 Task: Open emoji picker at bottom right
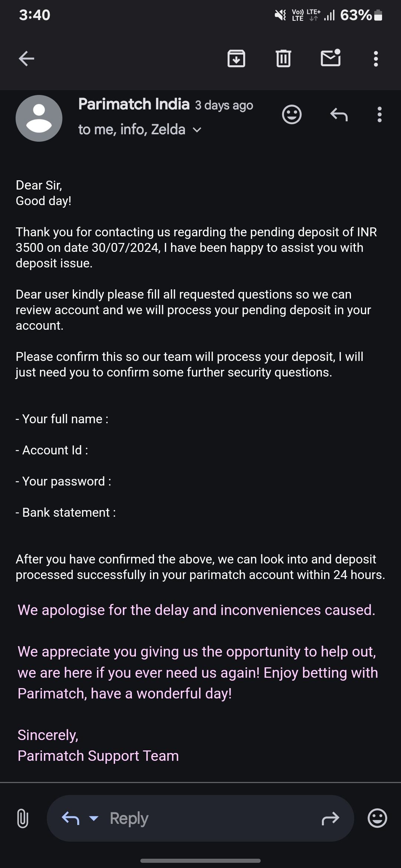377,818
